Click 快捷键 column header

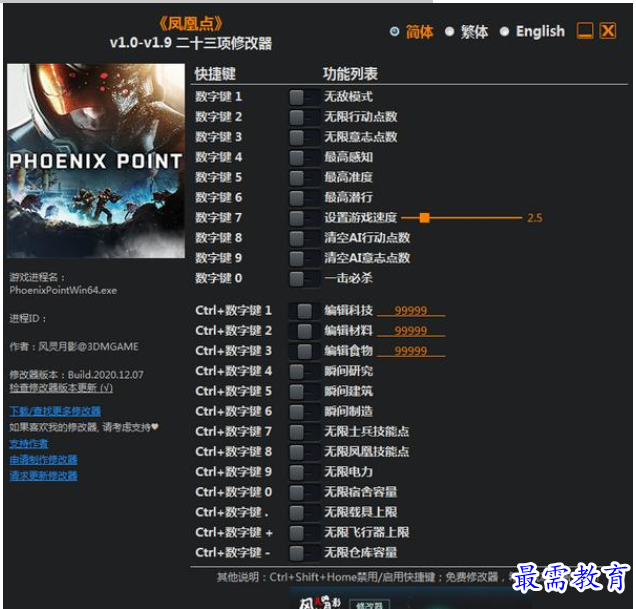[215, 74]
